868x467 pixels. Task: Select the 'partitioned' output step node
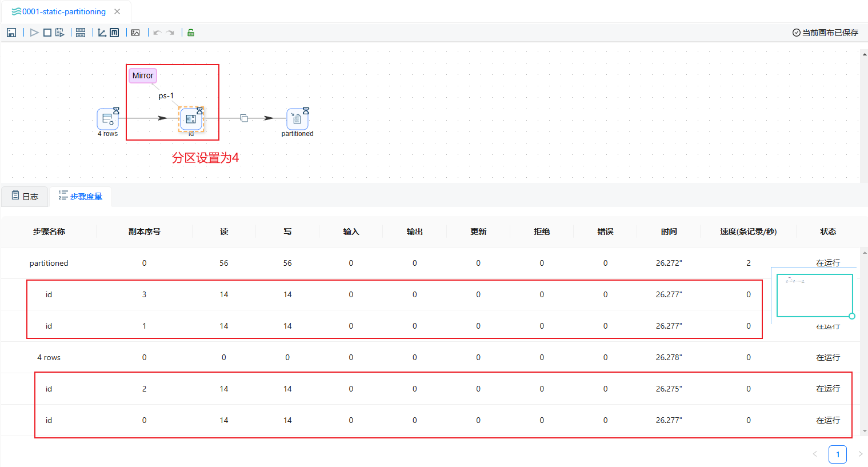point(297,119)
